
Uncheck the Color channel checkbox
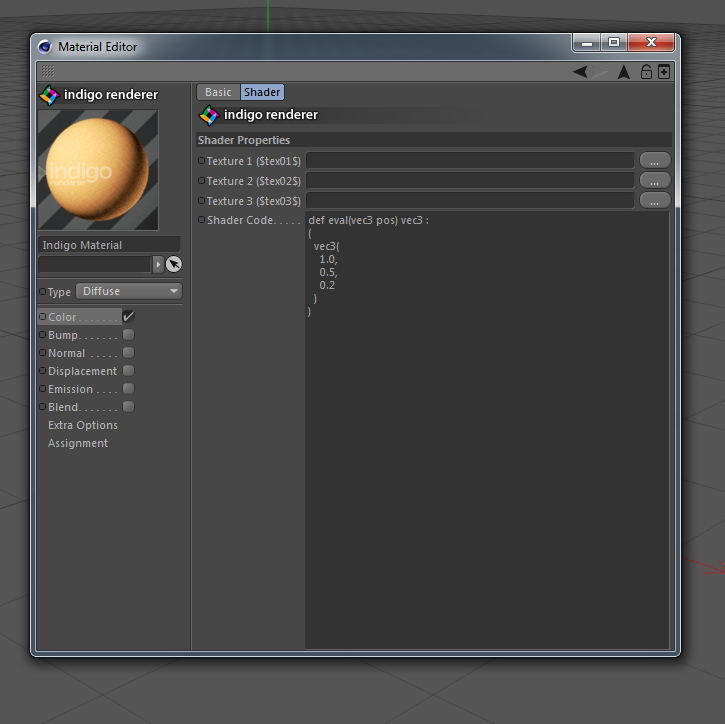(x=129, y=316)
